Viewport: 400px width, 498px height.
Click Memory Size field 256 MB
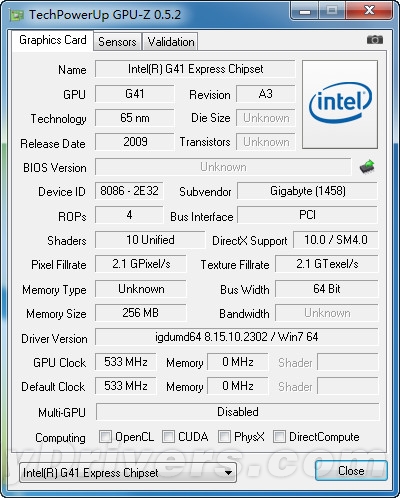141,313
